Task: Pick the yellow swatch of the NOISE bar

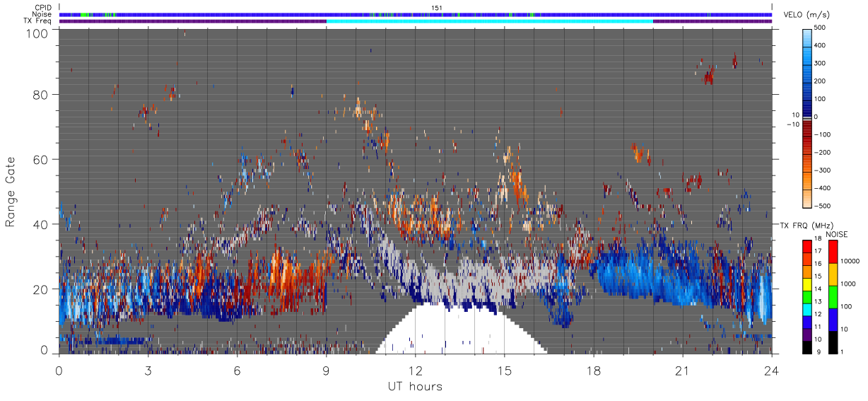Action: pyautogui.click(x=833, y=274)
